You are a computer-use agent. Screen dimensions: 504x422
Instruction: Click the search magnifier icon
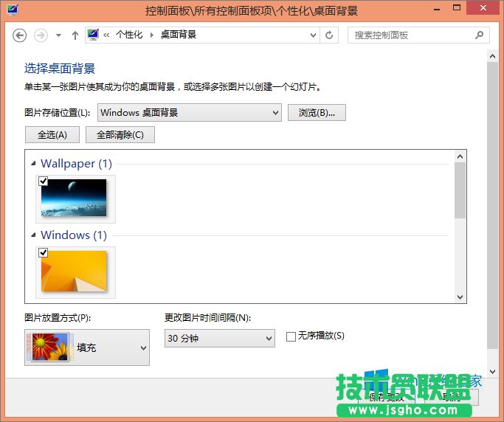(479, 35)
